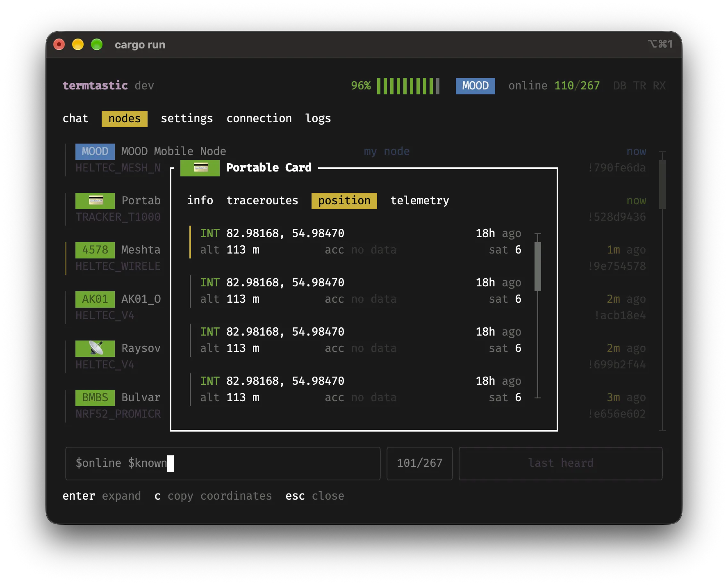Click the 101/267 count box
This screenshot has height=585, width=728.
pos(420,463)
